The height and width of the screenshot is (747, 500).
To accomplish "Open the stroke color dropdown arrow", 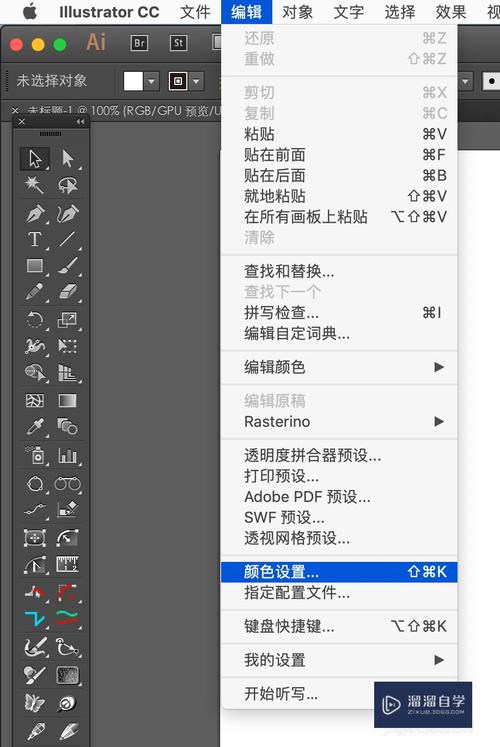I will [x=196, y=81].
